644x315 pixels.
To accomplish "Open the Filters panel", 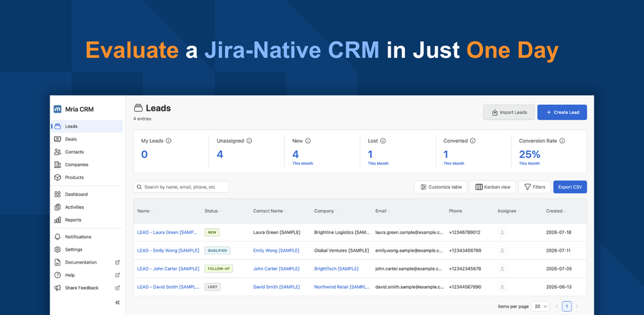I will [534, 187].
